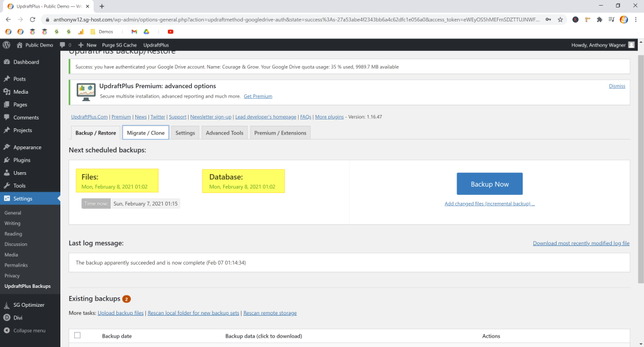
Task: Click the page vertical scrollbar
Action: coord(641,168)
